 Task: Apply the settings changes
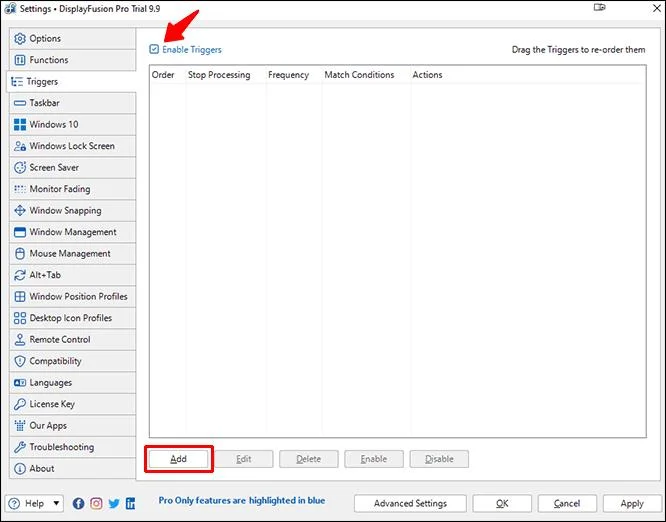632,504
